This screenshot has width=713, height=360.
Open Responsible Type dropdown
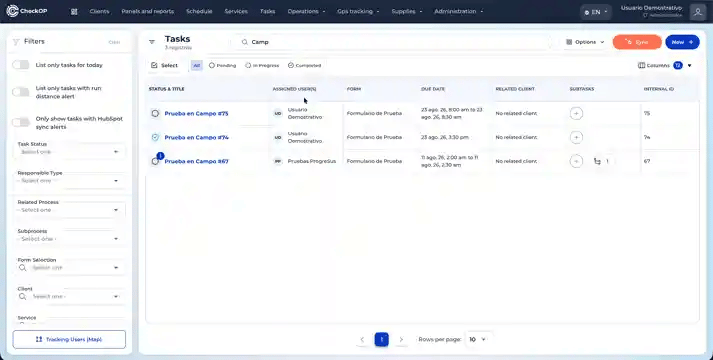tap(70, 181)
